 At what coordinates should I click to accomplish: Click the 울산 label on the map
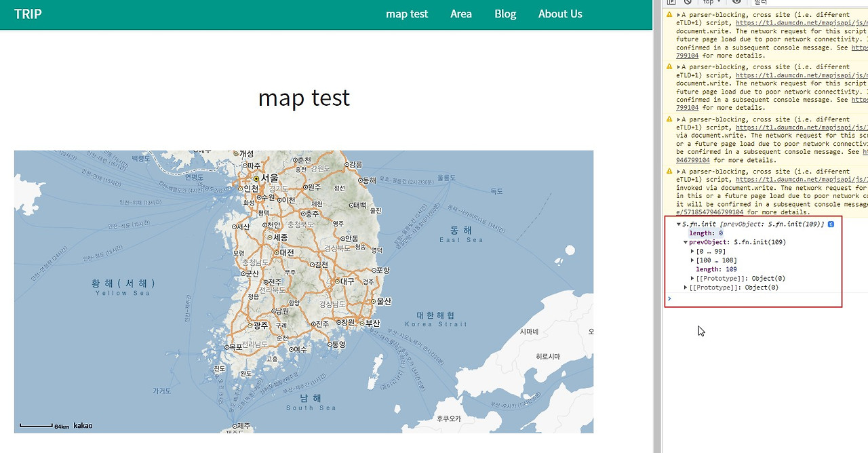[x=384, y=301]
